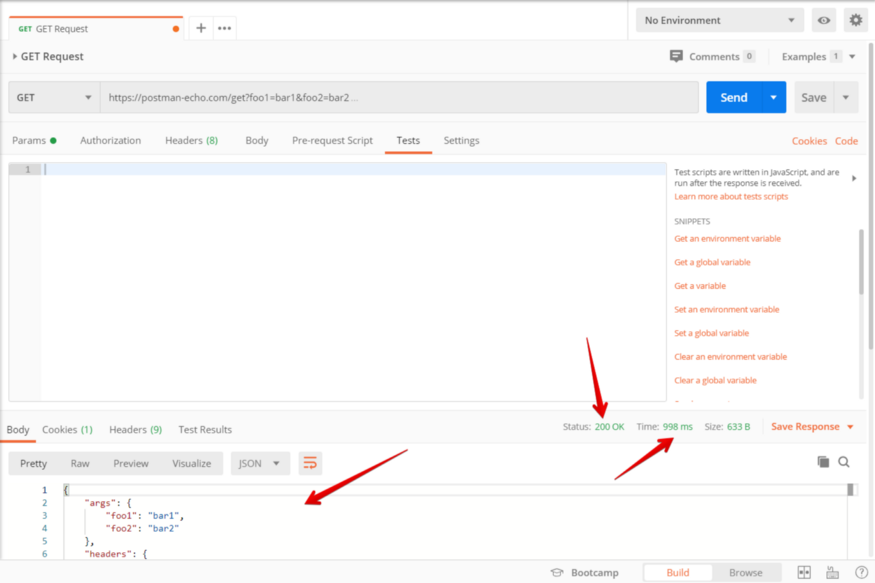
Task: Switch to Browse mode toggle
Action: click(x=745, y=573)
